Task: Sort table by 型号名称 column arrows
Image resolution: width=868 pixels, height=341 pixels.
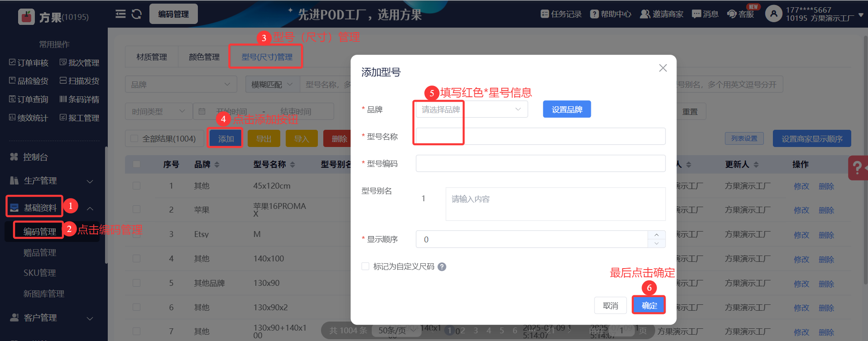Action: (x=293, y=165)
